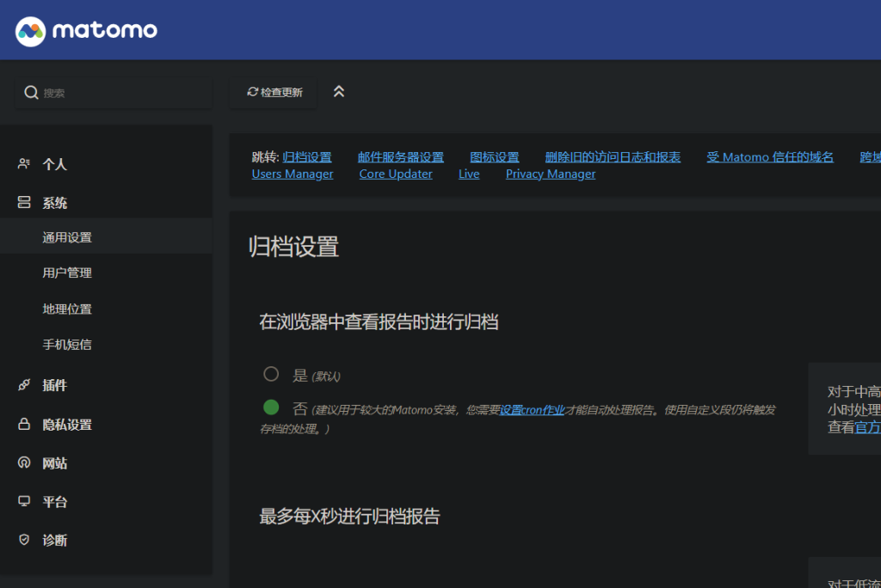Open 隐私设置 via its lock icon

tap(25, 424)
